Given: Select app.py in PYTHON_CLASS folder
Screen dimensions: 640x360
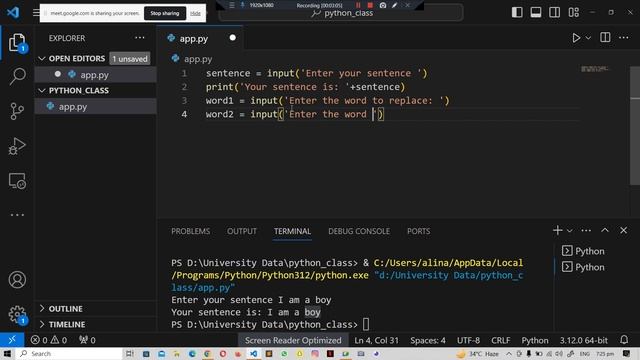Looking at the screenshot, I should [96, 107].
